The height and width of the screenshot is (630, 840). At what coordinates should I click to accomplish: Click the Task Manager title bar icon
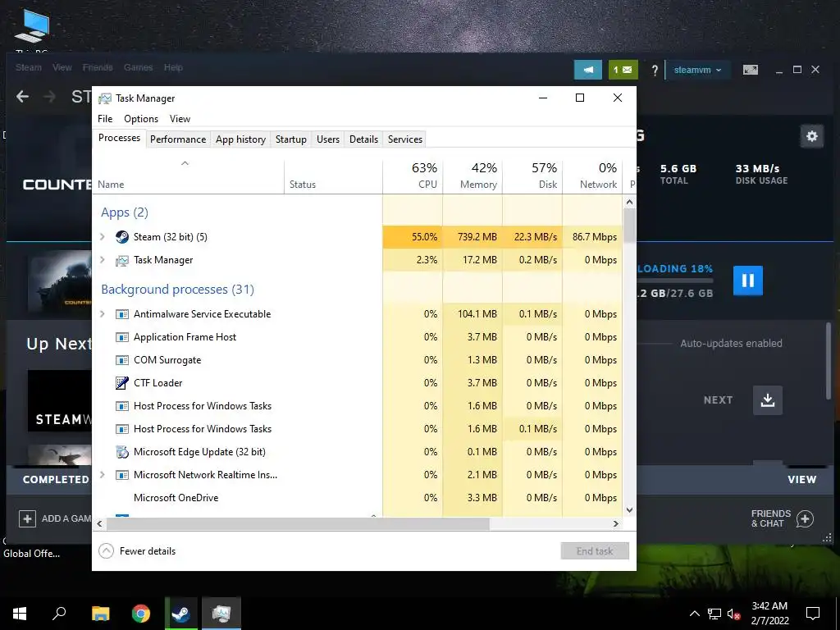click(105, 98)
